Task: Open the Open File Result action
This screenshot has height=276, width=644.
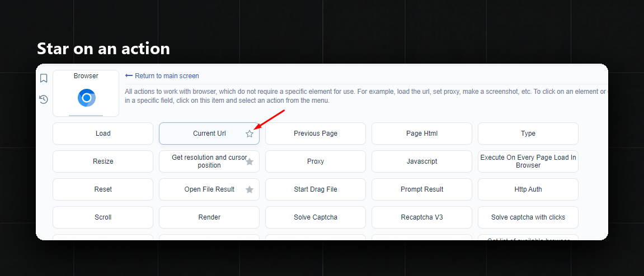Action: pyautogui.click(x=209, y=189)
